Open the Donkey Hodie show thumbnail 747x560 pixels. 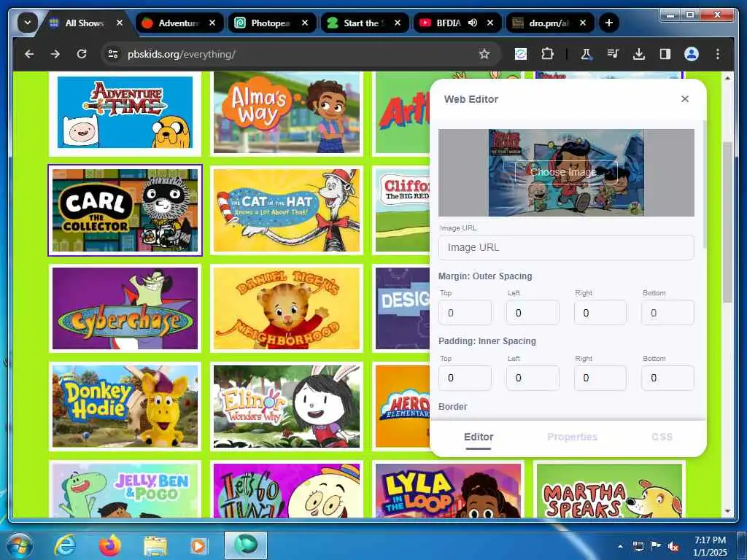(x=125, y=406)
